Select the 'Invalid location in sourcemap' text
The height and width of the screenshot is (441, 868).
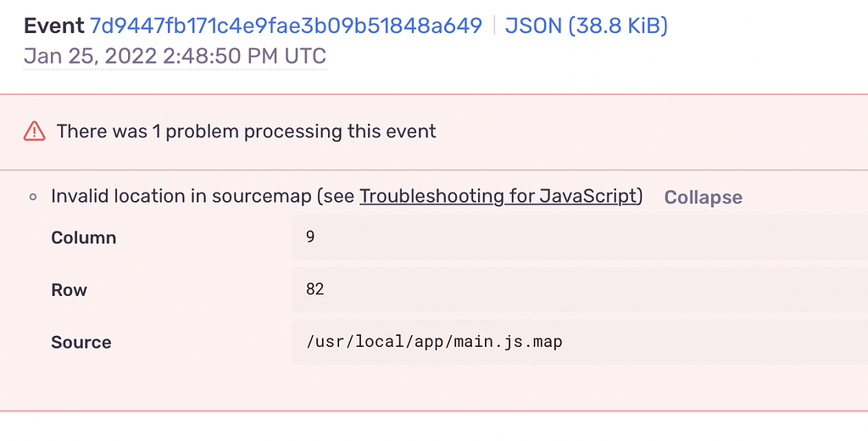(x=181, y=196)
